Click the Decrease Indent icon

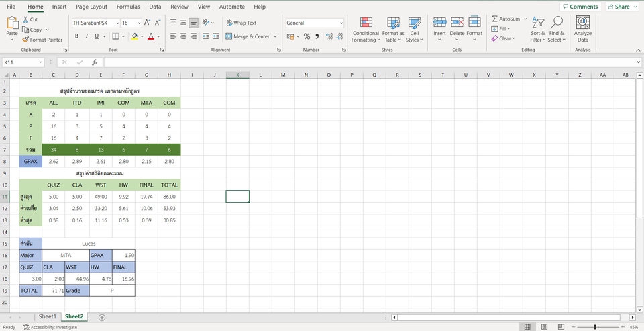[206, 36]
